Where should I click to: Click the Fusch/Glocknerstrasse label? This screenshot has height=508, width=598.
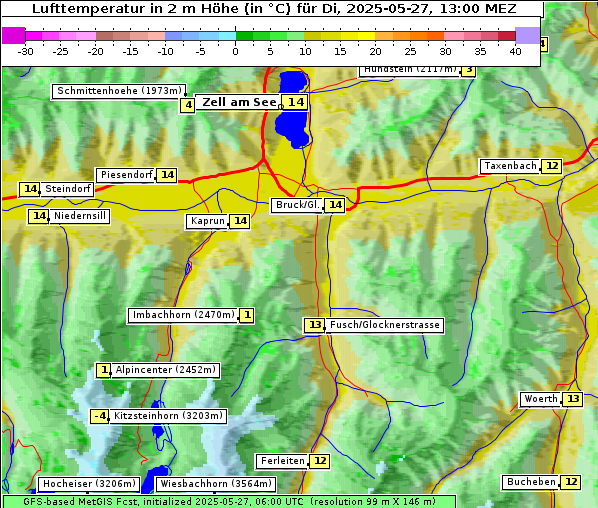[385, 325]
